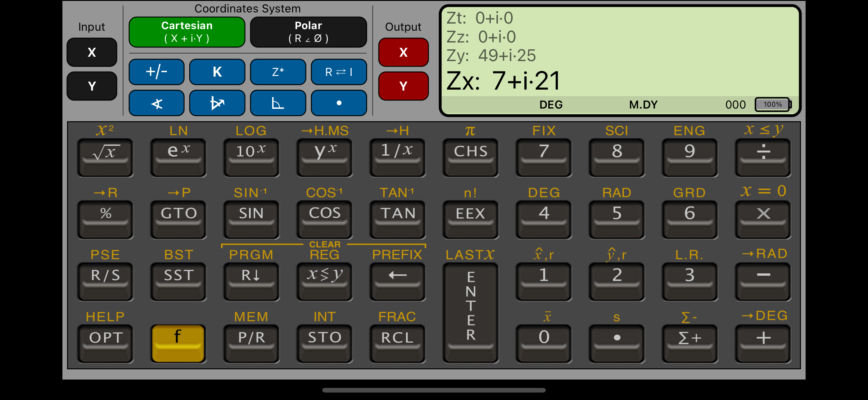The width and height of the screenshot is (868, 400).
Task: Tap the backspace arrow key
Action: click(x=398, y=282)
